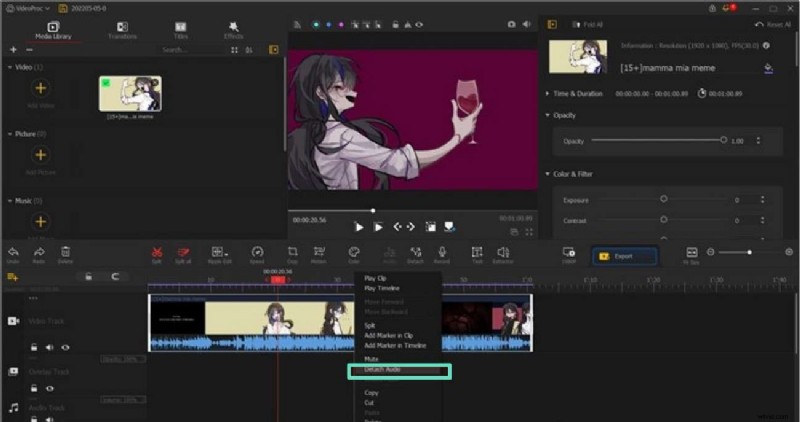
Task: Click the Undo arrow icon
Action: tap(13, 253)
